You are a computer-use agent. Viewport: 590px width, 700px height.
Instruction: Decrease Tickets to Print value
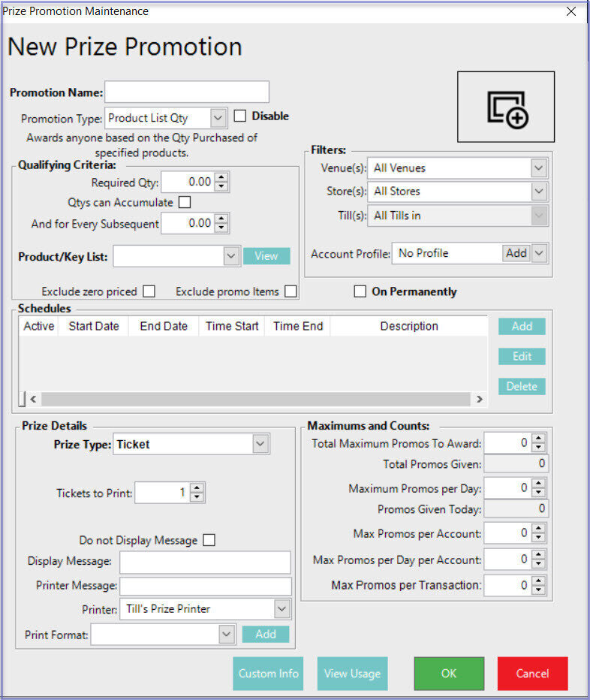point(197,497)
